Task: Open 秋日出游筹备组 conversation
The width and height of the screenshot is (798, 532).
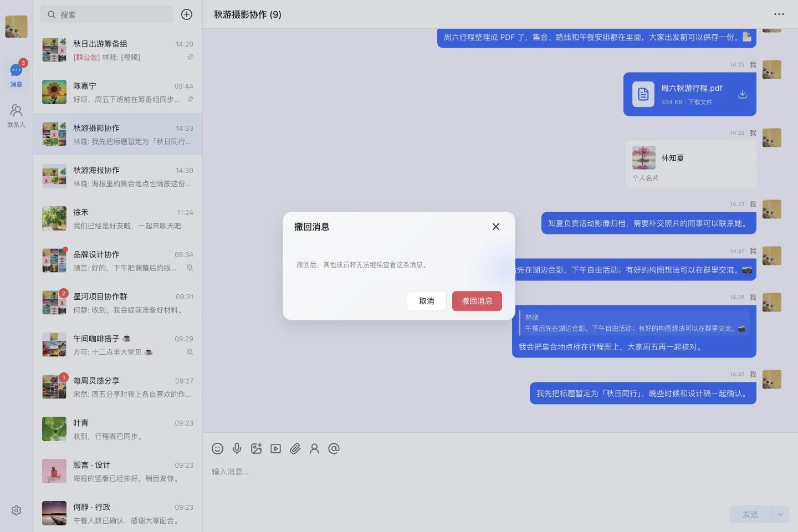Action: [117, 50]
